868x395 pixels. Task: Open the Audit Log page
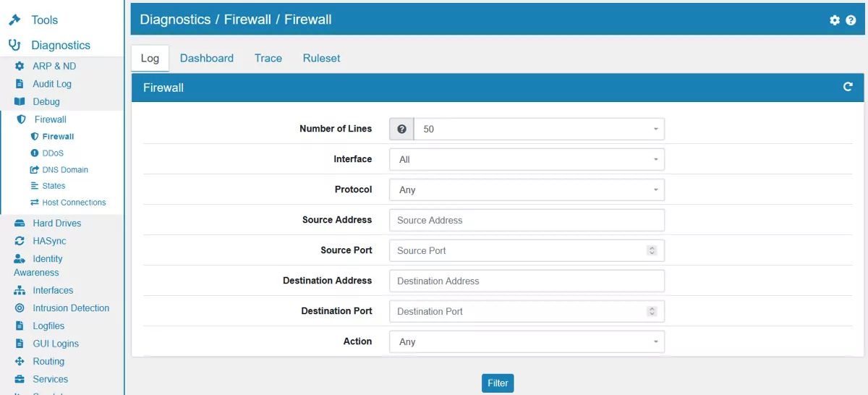click(x=52, y=84)
